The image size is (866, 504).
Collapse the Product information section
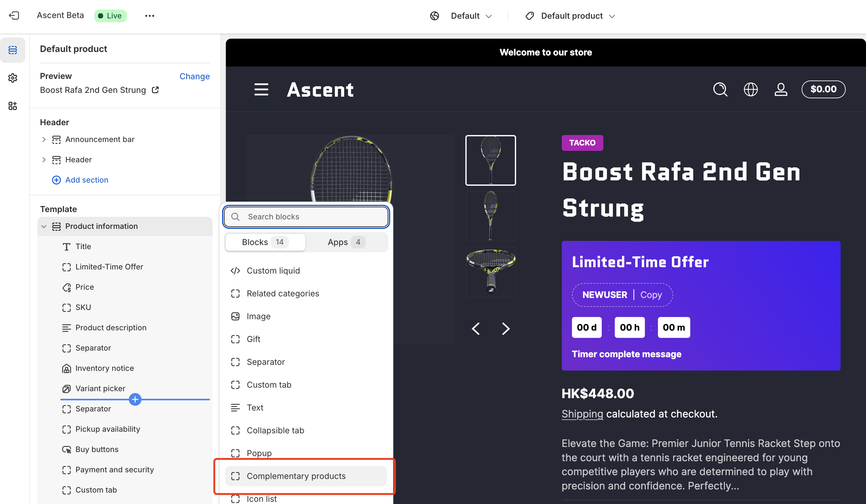point(44,226)
